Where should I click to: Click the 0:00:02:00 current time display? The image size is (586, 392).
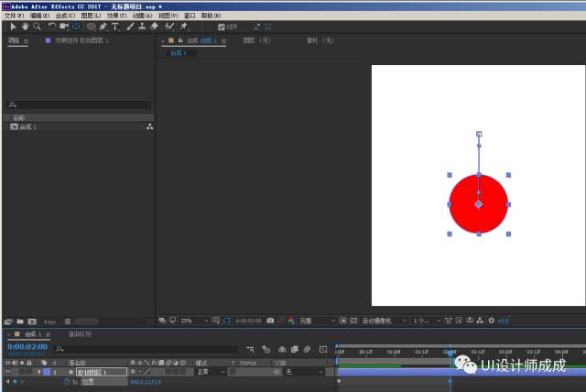coord(27,347)
